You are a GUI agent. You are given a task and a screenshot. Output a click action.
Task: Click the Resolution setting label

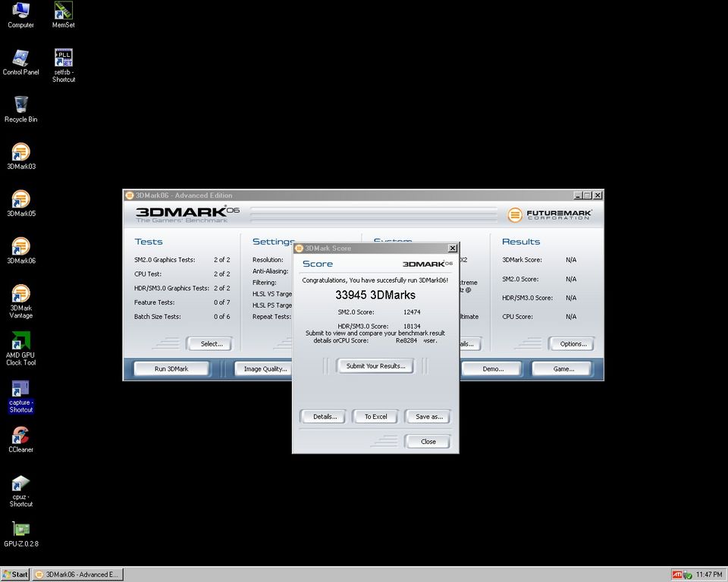(268, 259)
